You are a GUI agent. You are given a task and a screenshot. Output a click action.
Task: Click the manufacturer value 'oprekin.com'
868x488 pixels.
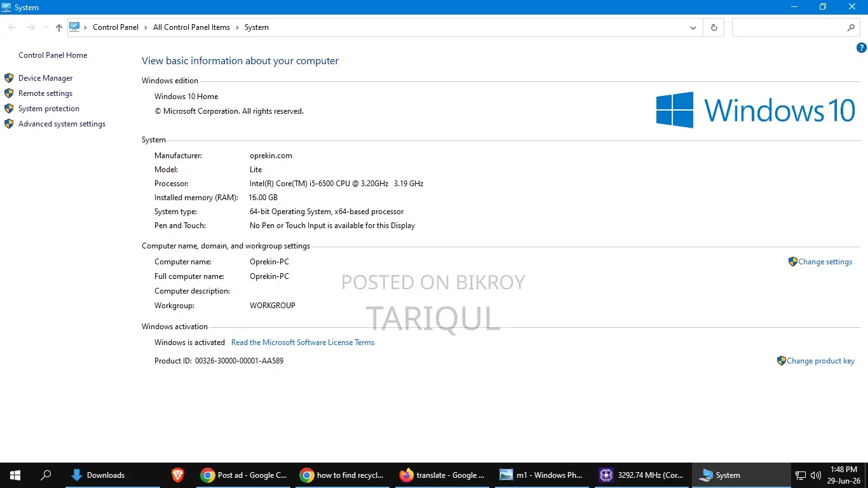271,156
